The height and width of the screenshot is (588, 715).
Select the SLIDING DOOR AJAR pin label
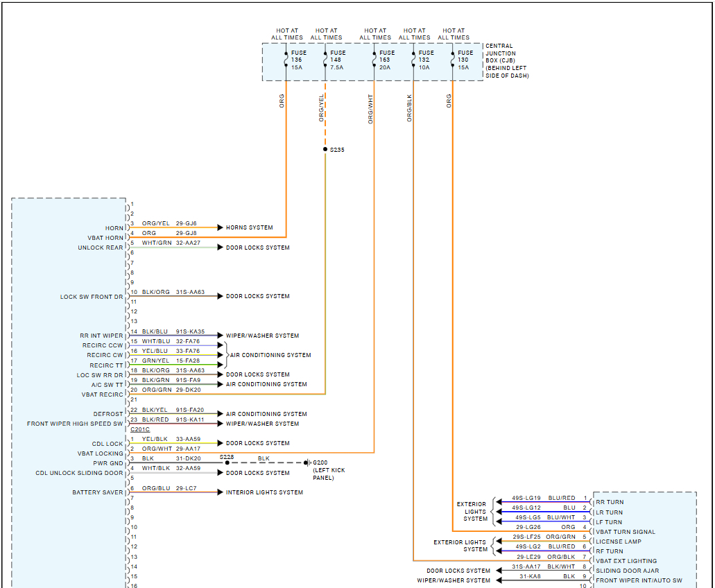pos(628,571)
